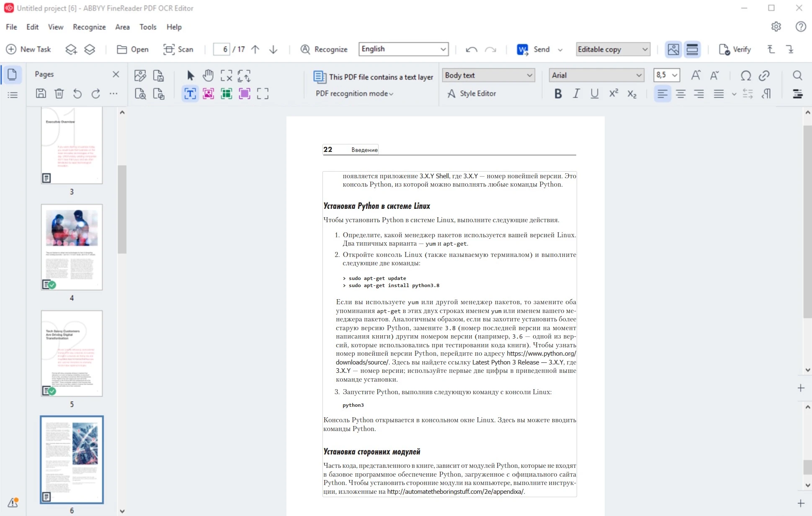Click the New Task button
The image size is (812, 516).
tap(28, 49)
